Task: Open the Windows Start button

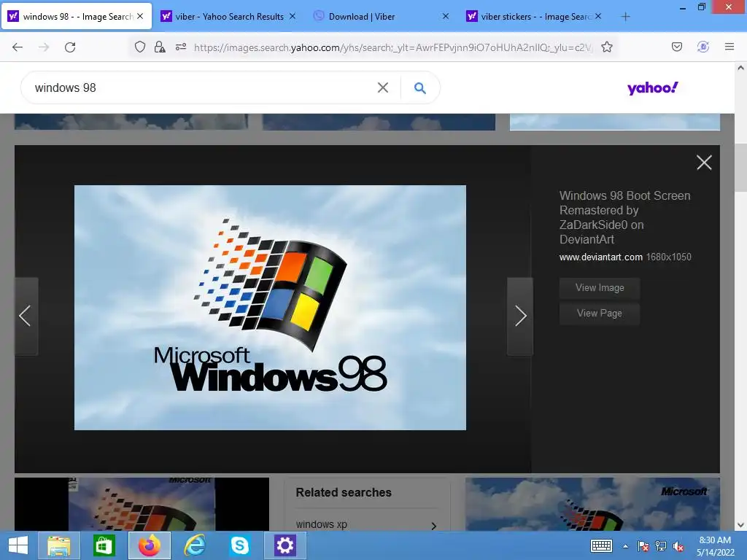Action: tap(18, 545)
